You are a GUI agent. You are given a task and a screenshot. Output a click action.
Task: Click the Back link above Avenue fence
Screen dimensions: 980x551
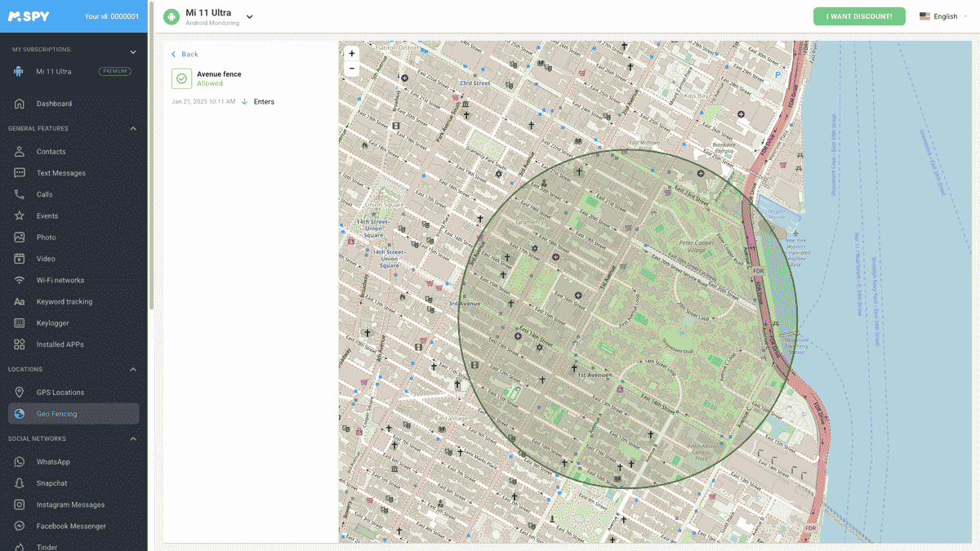tap(183, 53)
